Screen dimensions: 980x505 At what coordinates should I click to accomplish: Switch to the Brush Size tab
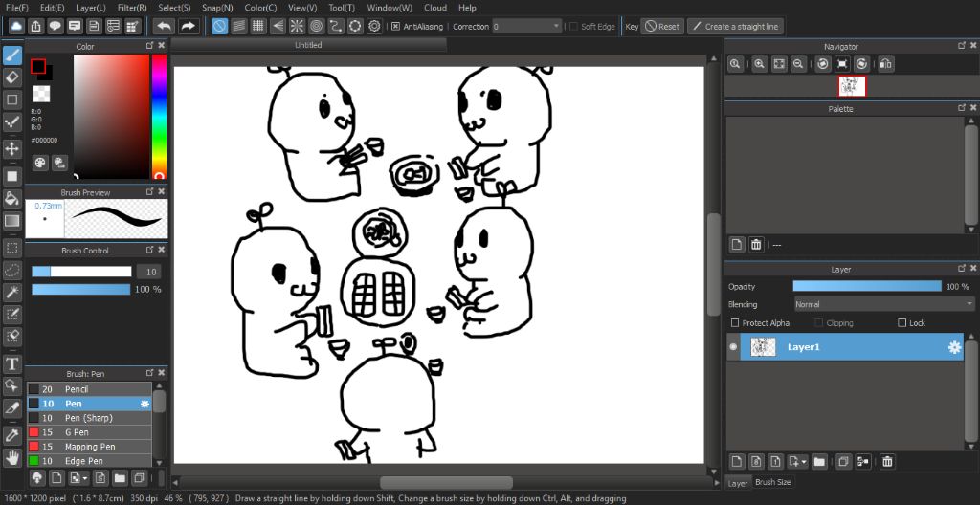773,482
